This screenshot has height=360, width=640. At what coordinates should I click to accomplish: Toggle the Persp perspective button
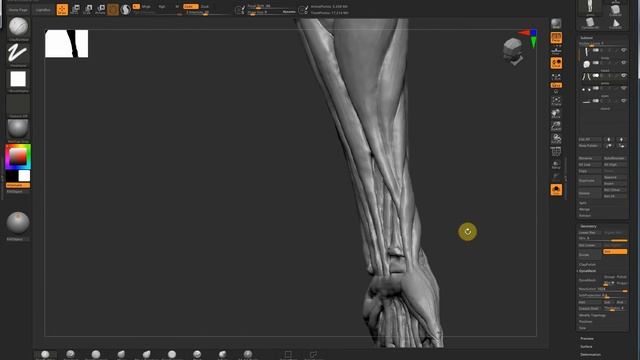(x=556, y=38)
